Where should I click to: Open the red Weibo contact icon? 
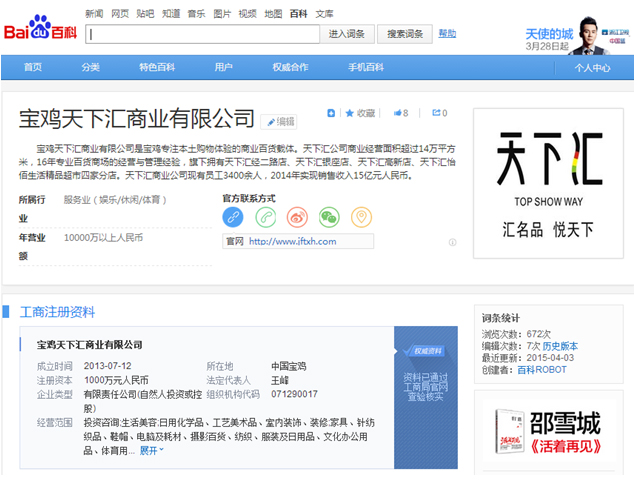(297, 216)
